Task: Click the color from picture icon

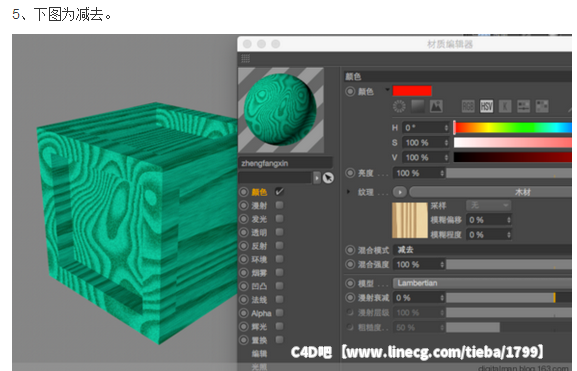Action: 436,106
